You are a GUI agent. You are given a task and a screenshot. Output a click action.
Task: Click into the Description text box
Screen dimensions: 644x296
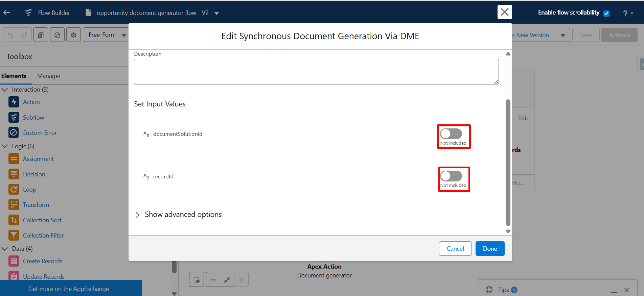(x=316, y=72)
